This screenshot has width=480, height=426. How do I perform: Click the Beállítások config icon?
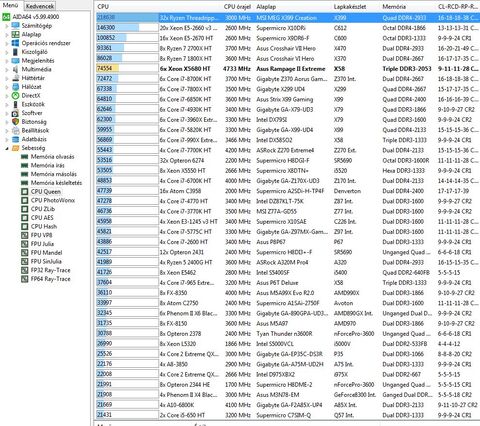(15, 130)
